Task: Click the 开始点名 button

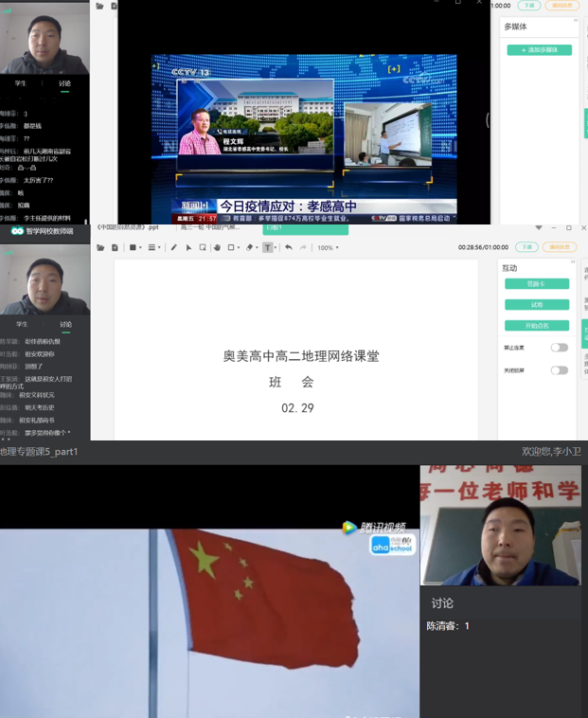Action: click(x=537, y=326)
